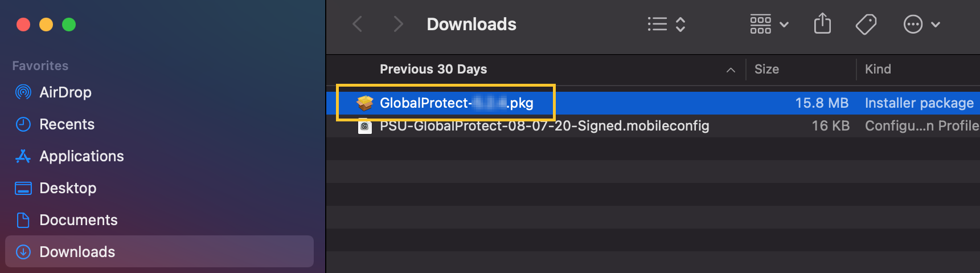Open AirDrop in the sidebar
The width and height of the screenshot is (980, 273).
[65, 92]
